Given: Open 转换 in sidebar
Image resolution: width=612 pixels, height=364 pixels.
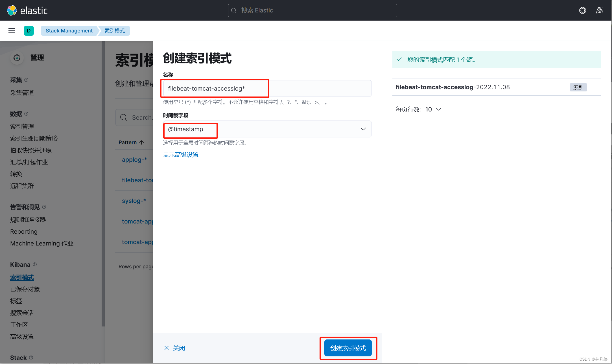Looking at the screenshot, I should tap(16, 174).
